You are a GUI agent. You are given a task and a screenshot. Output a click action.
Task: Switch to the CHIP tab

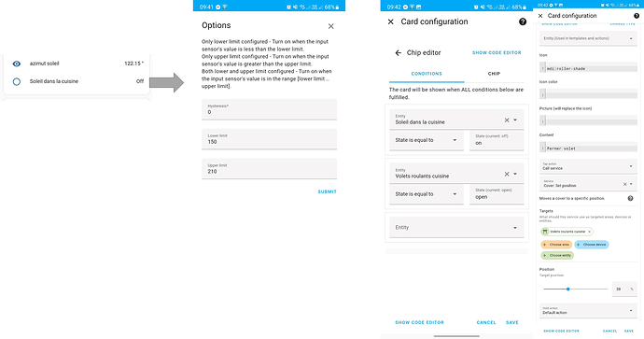pyautogui.click(x=494, y=74)
